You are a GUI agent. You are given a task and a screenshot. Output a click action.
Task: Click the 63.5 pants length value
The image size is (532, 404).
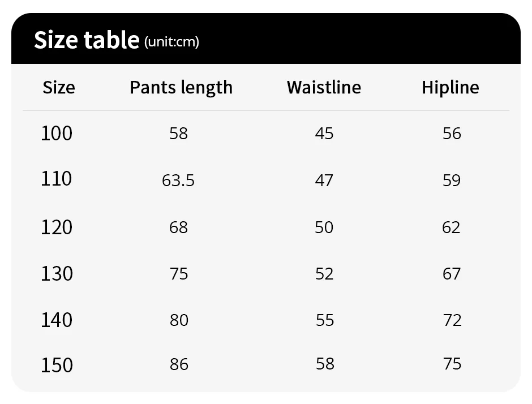(178, 180)
